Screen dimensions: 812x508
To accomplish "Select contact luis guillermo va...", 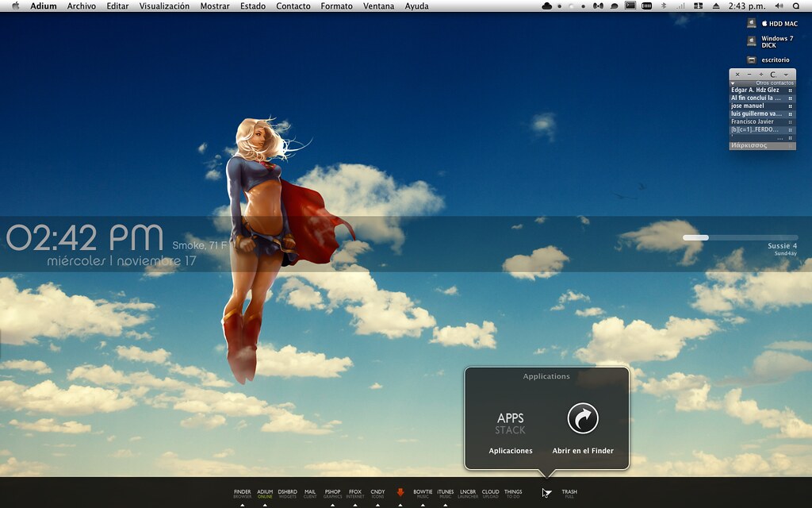I will click(x=762, y=114).
